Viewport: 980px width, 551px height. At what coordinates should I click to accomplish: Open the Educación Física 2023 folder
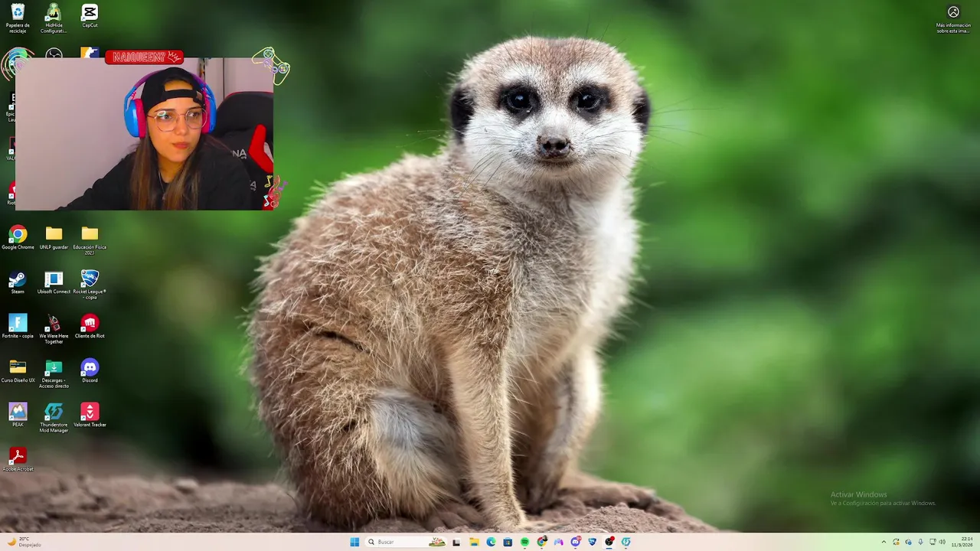pos(90,240)
